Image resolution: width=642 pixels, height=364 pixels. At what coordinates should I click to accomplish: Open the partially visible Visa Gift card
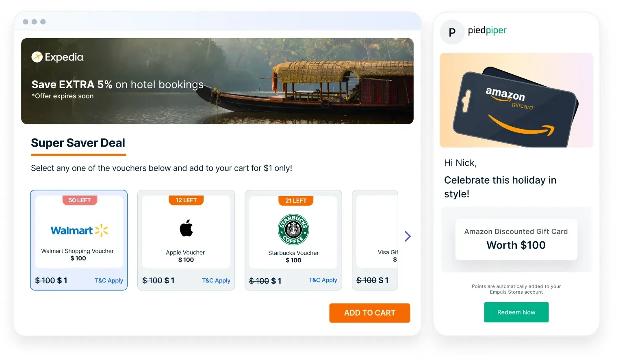(x=375, y=240)
